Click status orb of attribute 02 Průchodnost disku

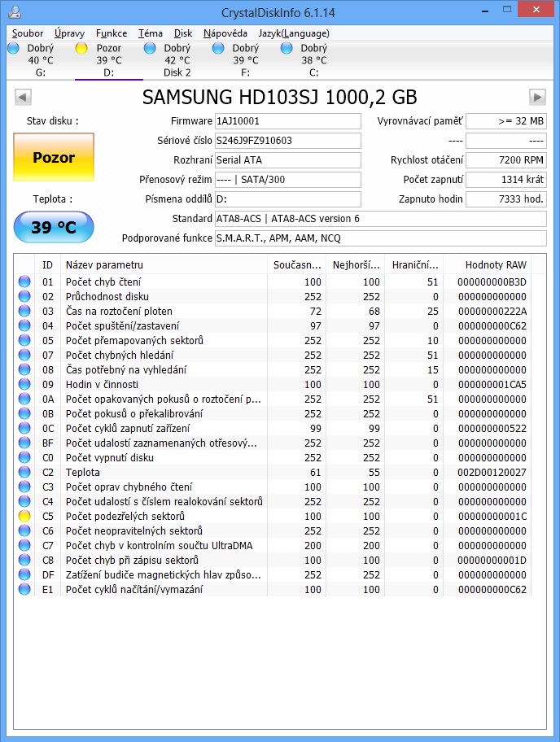[x=24, y=296]
